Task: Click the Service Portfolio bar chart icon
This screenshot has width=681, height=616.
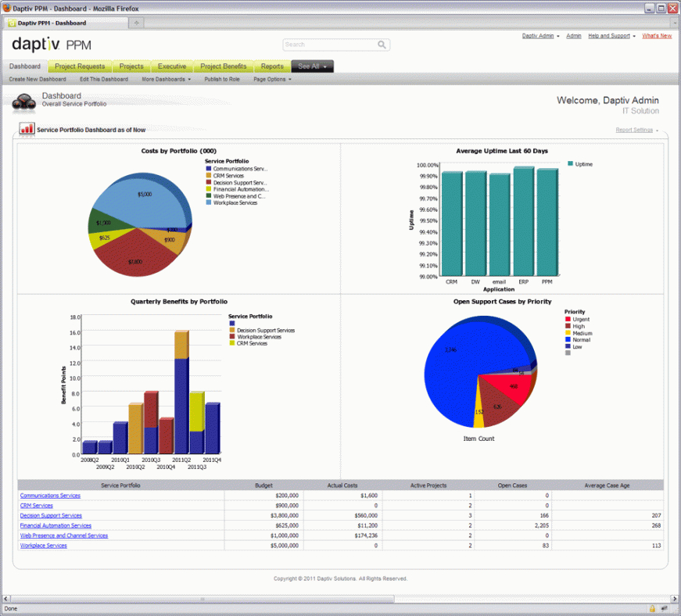Action: tap(27, 129)
